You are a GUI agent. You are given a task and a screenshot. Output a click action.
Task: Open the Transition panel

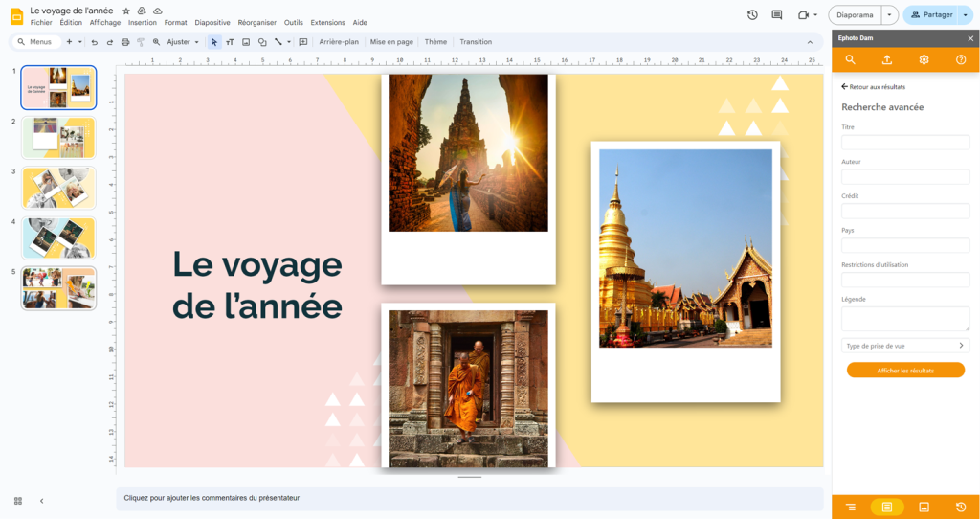(476, 42)
